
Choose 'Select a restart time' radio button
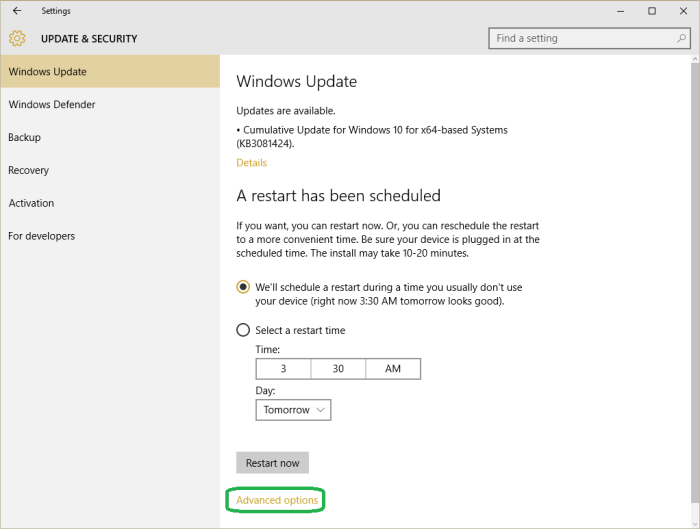(x=243, y=330)
